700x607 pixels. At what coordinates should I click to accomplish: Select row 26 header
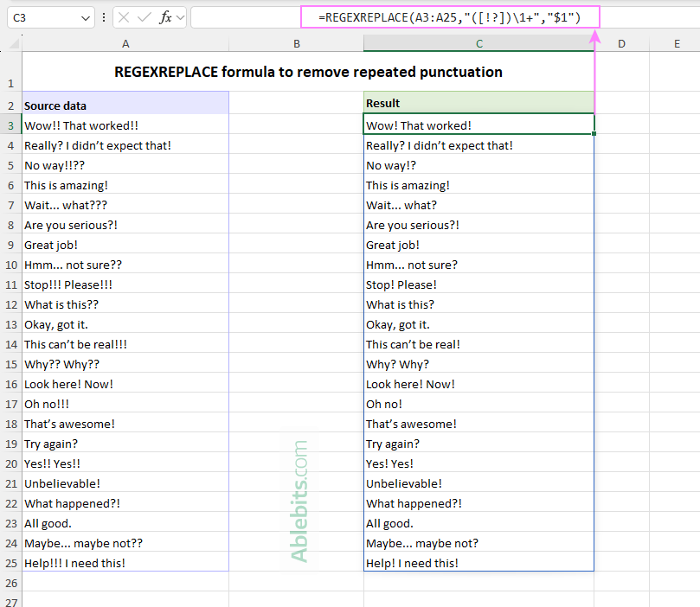10,584
